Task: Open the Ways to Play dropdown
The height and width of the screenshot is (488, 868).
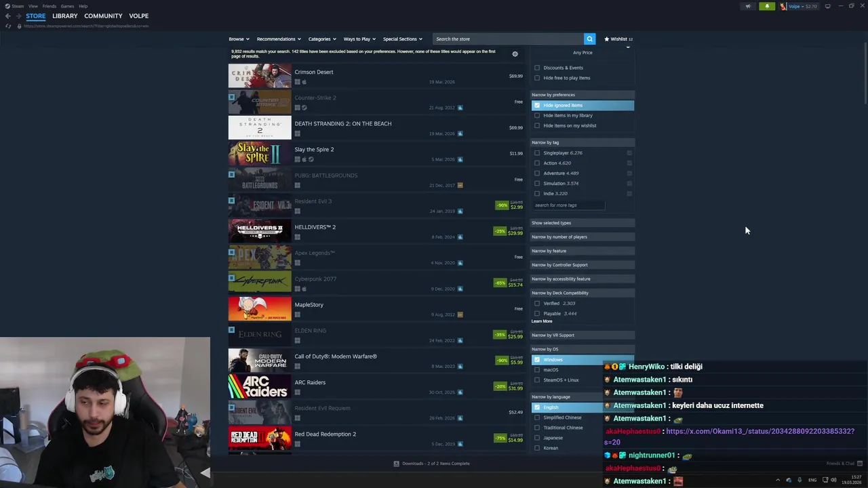Action: pos(359,39)
